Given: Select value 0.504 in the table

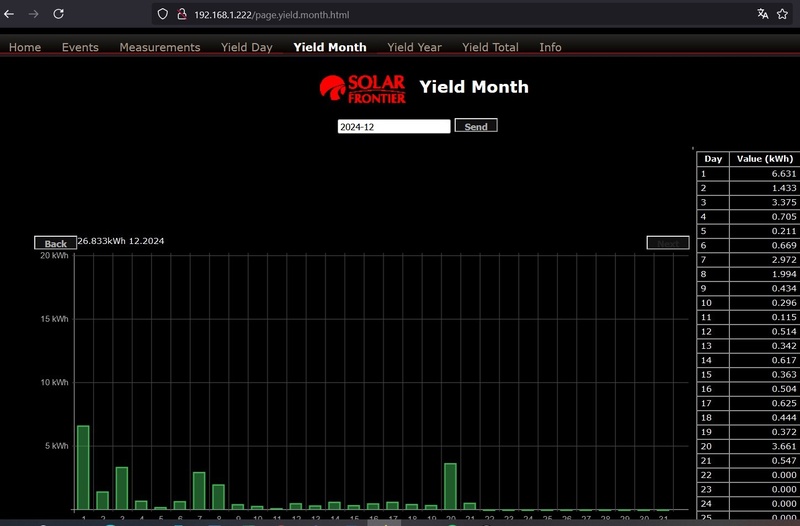Looking at the screenshot, I should [x=784, y=389].
